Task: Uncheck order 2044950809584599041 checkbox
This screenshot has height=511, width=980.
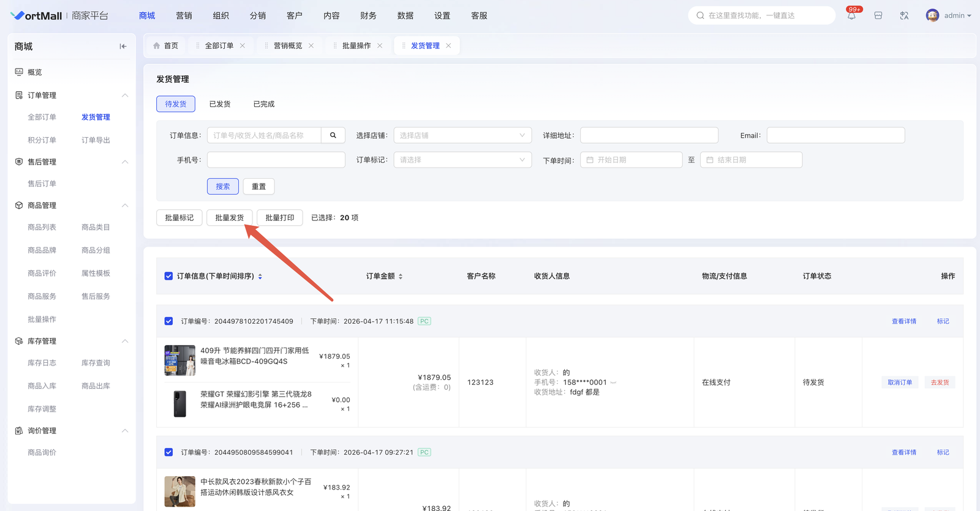Action: (168, 452)
